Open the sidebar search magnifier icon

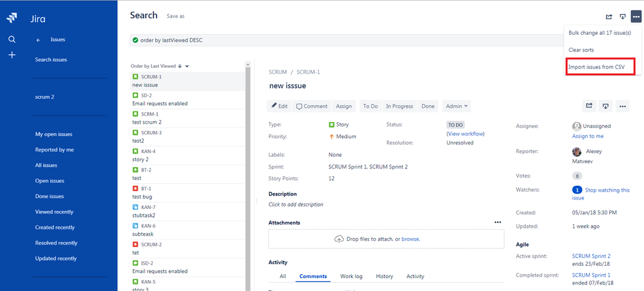click(12, 39)
